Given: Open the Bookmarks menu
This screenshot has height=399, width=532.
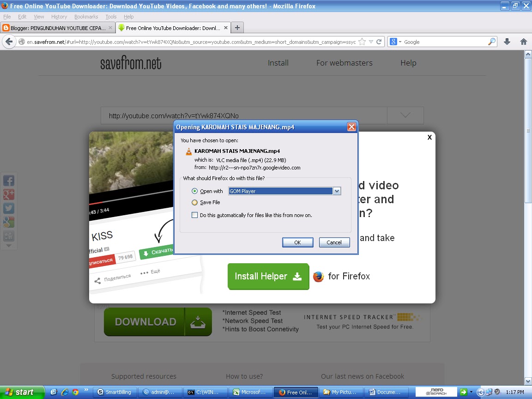Looking at the screenshot, I should [x=86, y=17].
